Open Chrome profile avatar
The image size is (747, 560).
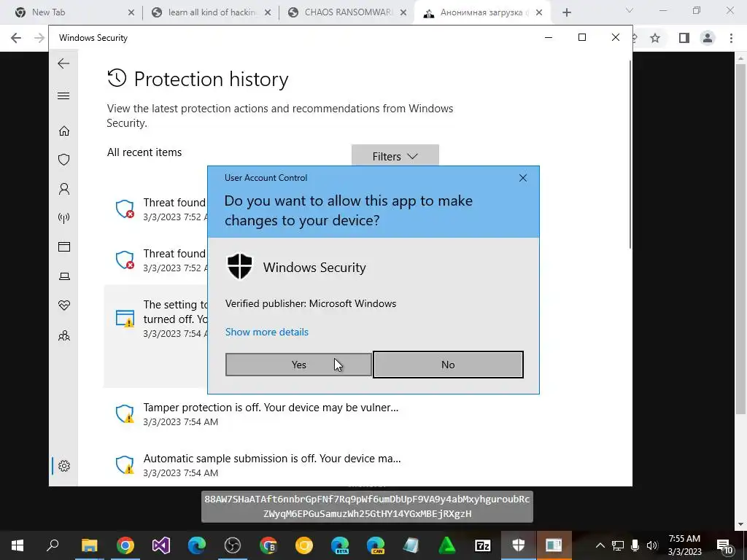point(708,38)
